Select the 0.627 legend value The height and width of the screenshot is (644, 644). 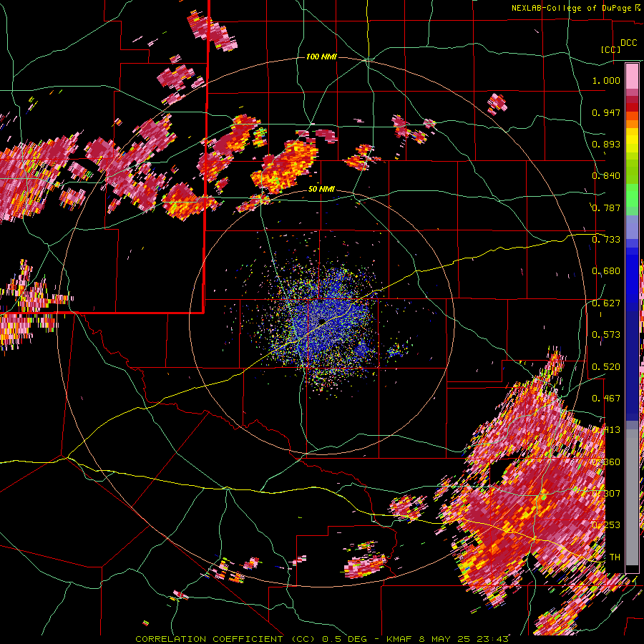pos(606,303)
